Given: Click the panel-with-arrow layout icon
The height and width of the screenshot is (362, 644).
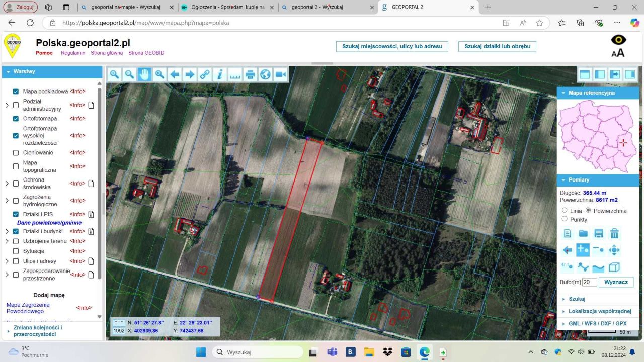Looking at the screenshot, I should [x=615, y=74].
